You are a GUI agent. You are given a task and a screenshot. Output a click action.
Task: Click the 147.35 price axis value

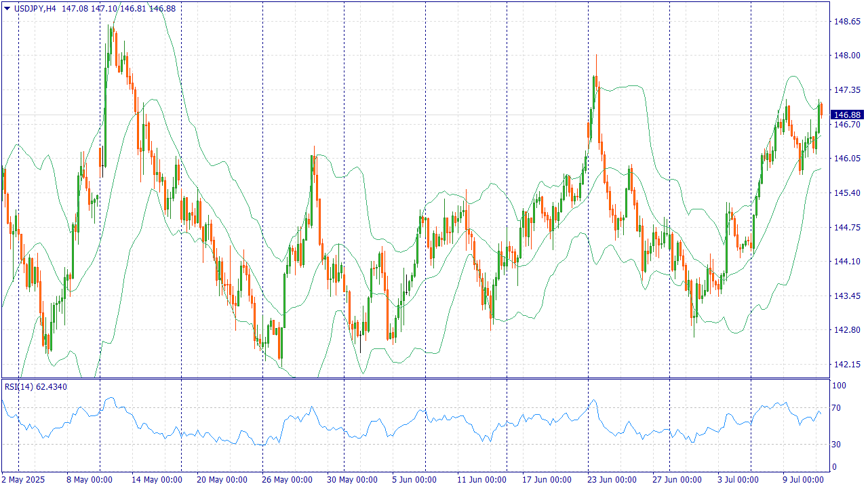point(846,90)
